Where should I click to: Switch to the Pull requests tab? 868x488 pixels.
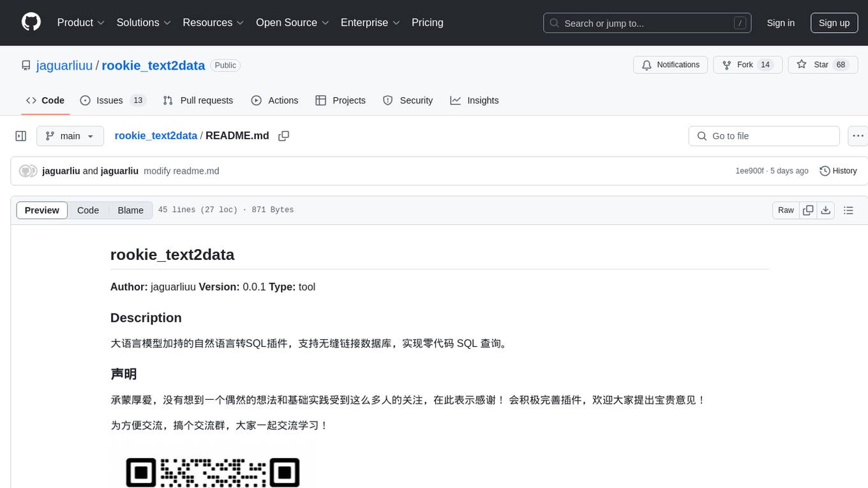[x=198, y=100]
